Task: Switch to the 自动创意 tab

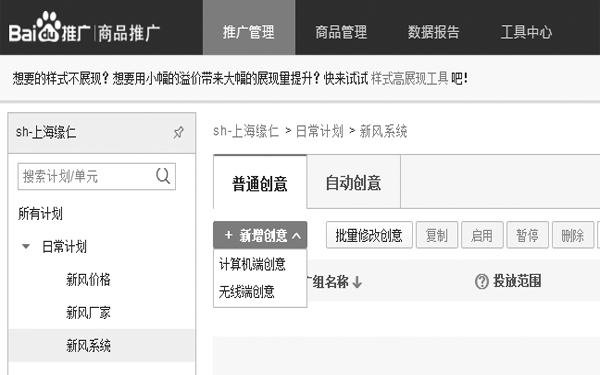Action: coord(353,182)
